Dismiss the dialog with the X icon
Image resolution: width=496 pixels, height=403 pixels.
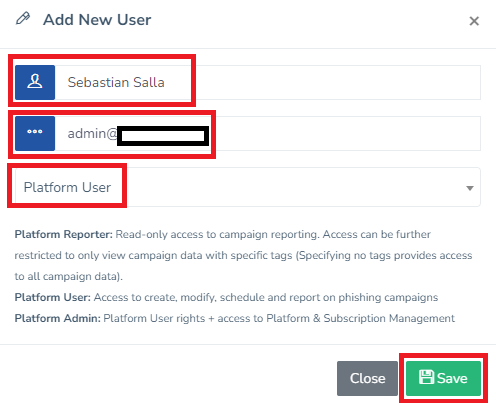tap(474, 21)
